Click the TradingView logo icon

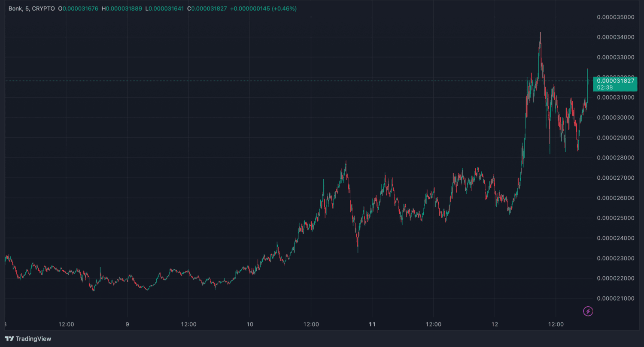9,339
